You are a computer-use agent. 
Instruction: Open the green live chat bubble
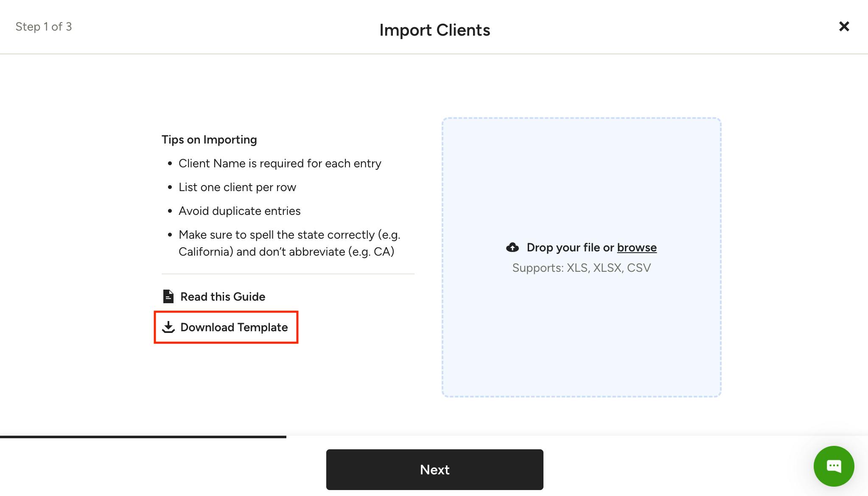[834, 466]
